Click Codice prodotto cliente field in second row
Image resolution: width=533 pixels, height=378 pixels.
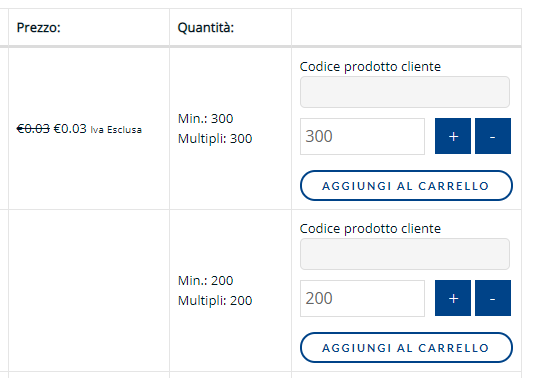click(x=405, y=254)
